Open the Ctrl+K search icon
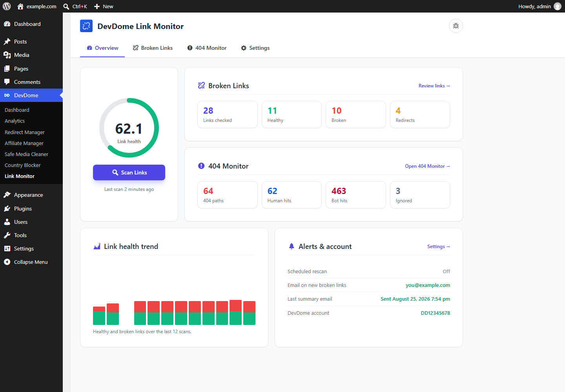This screenshot has width=565, height=392. 66,6
